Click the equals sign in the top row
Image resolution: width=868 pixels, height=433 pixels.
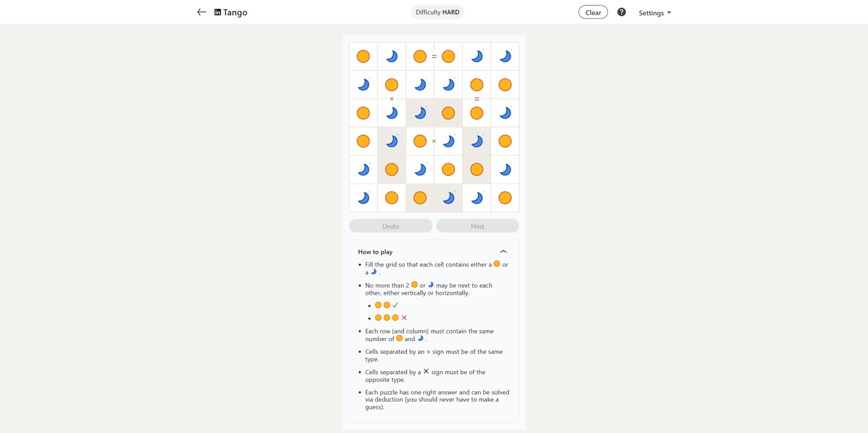pos(434,56)
